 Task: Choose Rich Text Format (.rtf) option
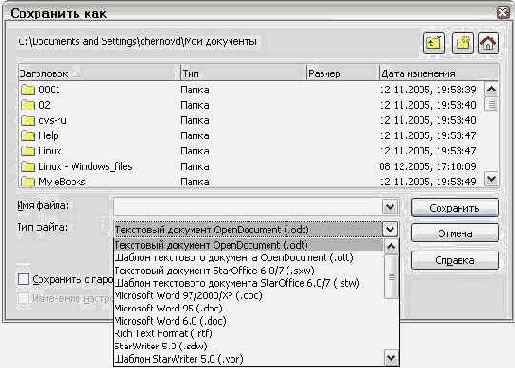(163, 333)
